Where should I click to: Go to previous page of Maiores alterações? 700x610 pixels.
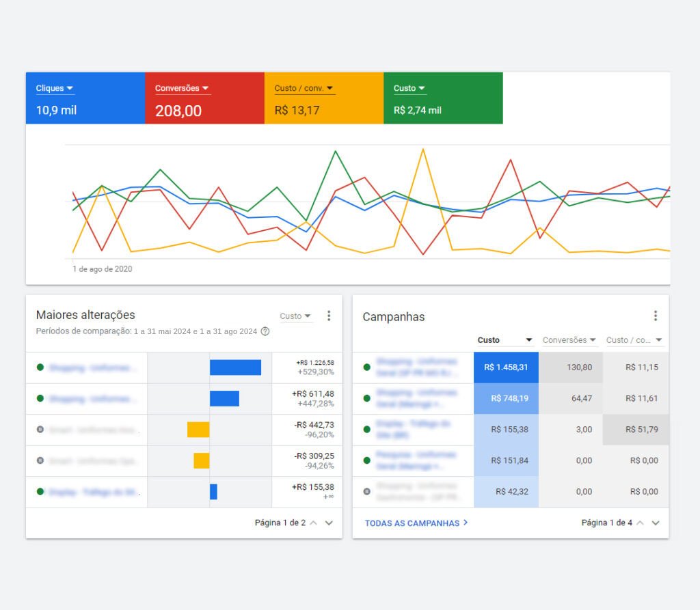click(x=313, y=523)
